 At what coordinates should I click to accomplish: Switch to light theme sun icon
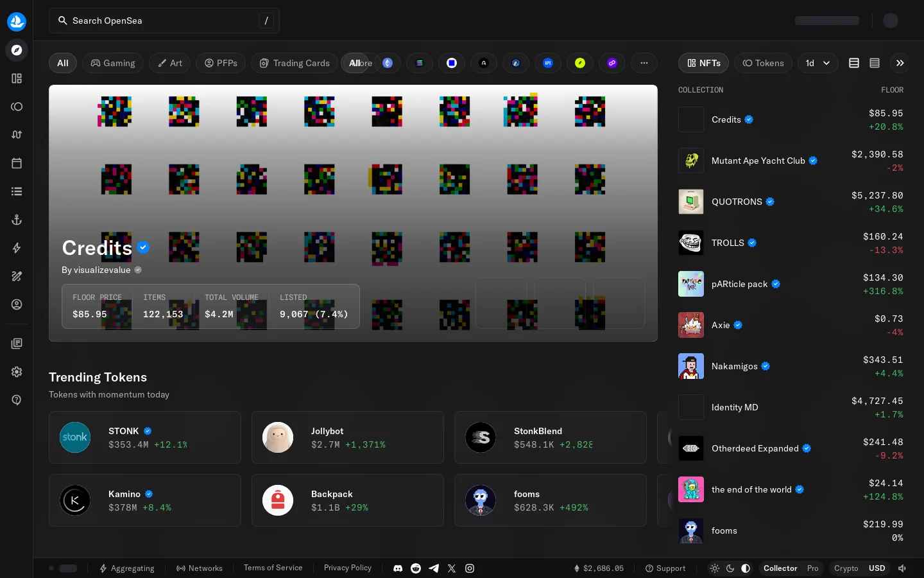[x=715, y=568]
